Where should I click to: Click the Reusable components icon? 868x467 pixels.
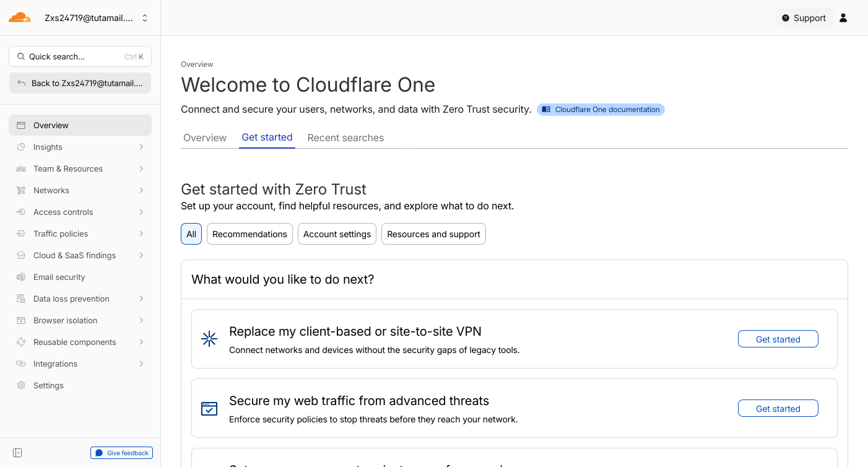pos(21,342)
